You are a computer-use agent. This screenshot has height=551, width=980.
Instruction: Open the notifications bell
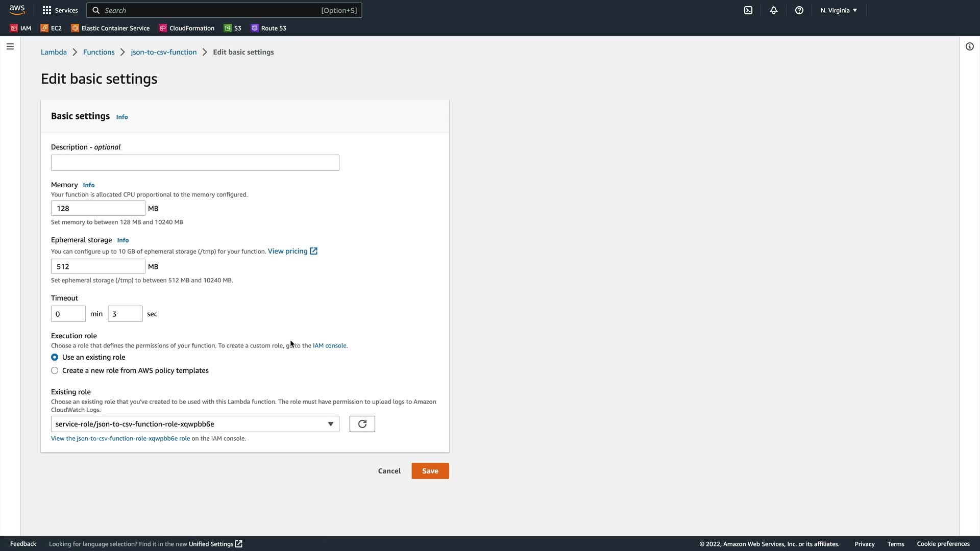[x=774, y=10]
